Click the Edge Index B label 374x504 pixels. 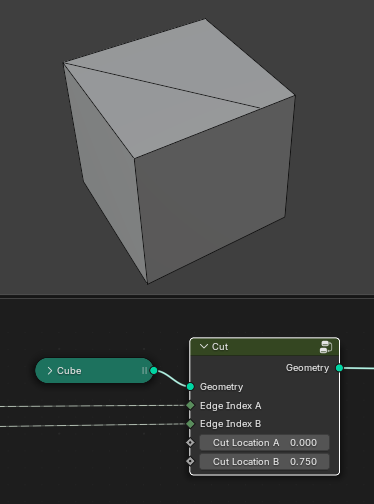pos(230,424)
